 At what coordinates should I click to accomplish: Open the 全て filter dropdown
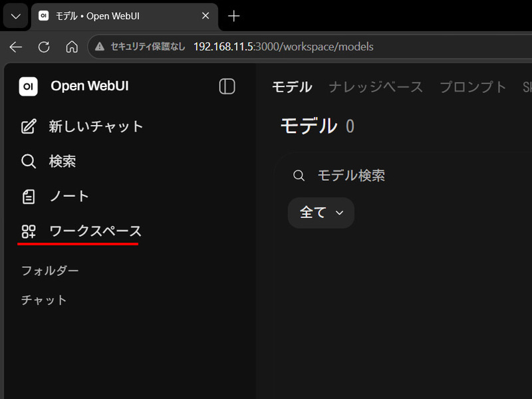pyautogui.click(x=321, y=213)
